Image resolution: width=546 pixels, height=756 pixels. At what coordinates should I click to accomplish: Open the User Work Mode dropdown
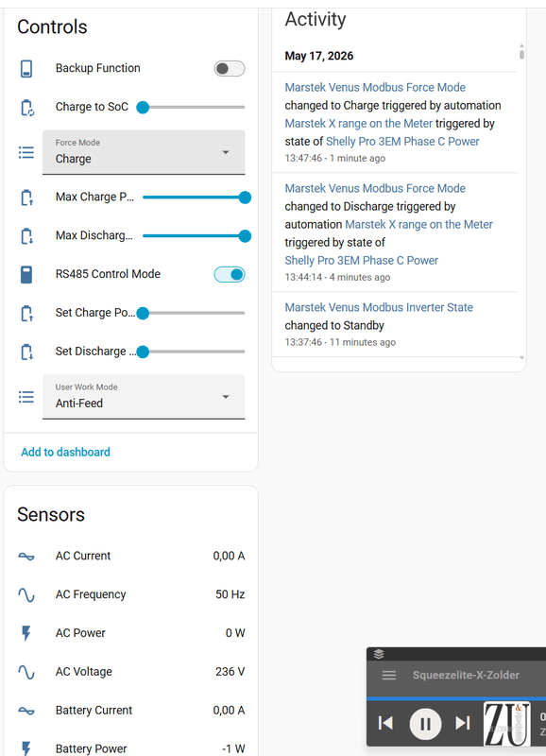click(144, 397)
